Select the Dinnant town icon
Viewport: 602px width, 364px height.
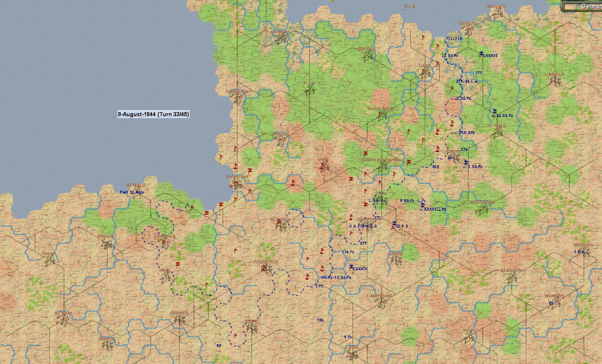(107, 244)
